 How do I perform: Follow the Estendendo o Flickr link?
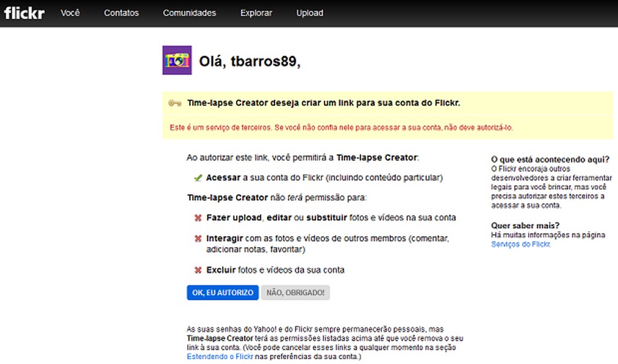pos(220,355)
